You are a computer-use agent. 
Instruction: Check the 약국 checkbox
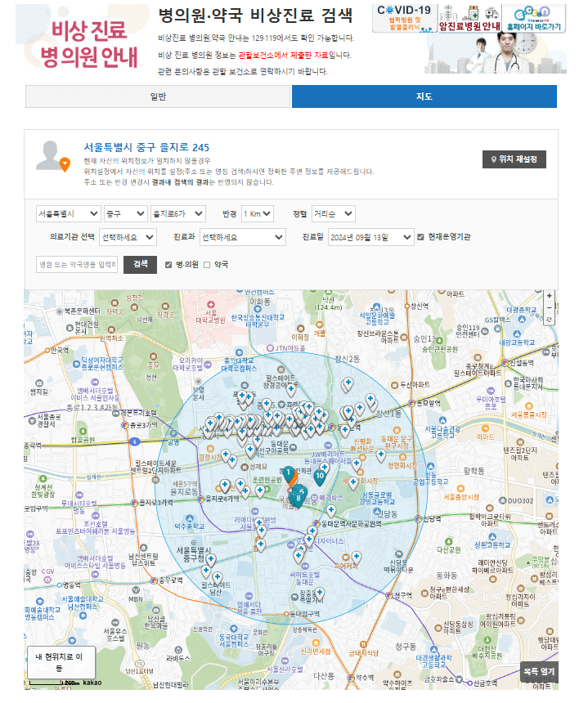click(207, 265)
